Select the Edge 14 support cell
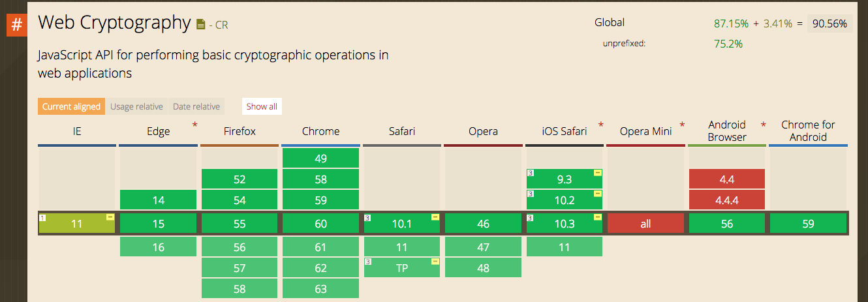This screenshot has width=868, height=302. [x=158, y=200]
